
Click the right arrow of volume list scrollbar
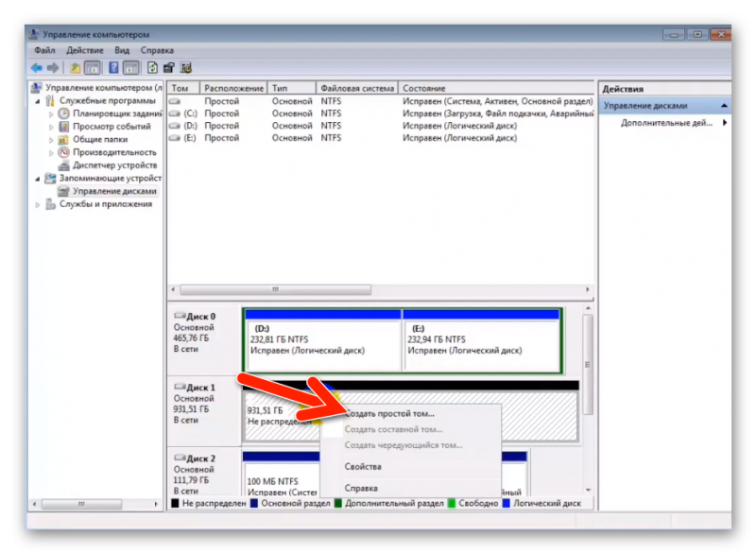(x=587, y=290)
